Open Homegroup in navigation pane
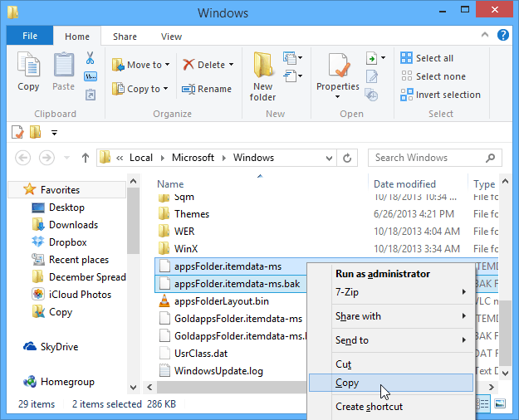The image size is (519, 420). 59,382
